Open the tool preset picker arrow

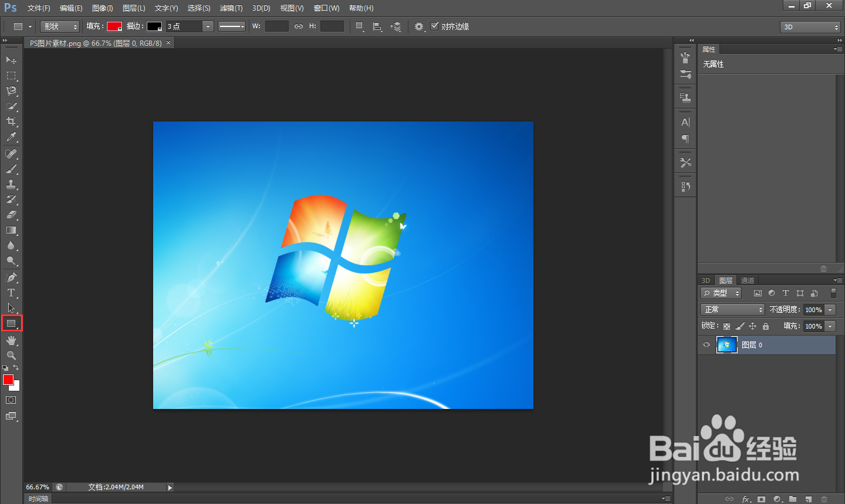(30, 26)
